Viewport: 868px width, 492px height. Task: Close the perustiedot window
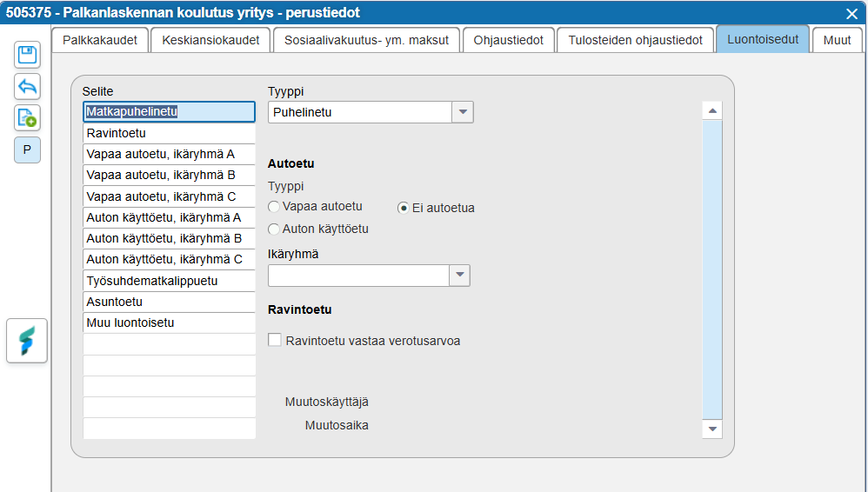(851, 13)
